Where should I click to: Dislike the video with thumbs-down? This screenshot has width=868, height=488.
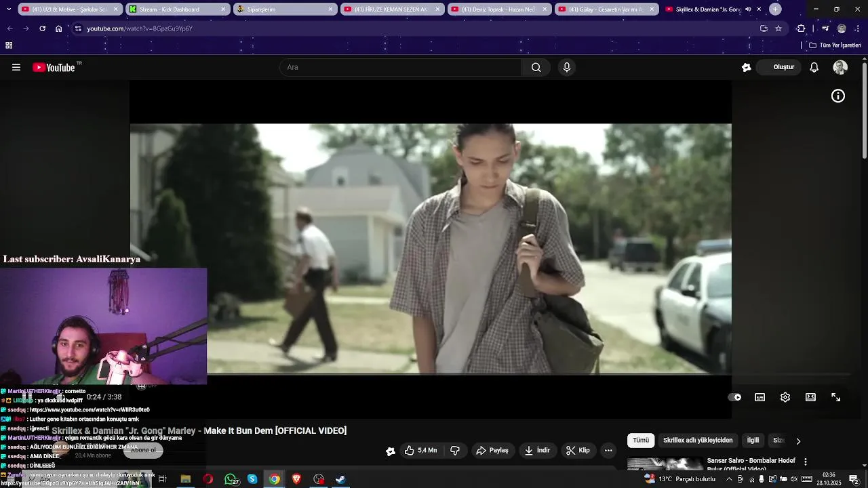click(455, 450)
